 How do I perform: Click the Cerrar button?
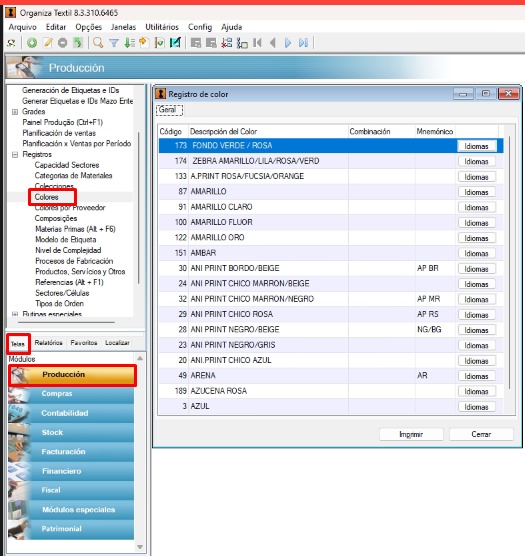point(481,434)
